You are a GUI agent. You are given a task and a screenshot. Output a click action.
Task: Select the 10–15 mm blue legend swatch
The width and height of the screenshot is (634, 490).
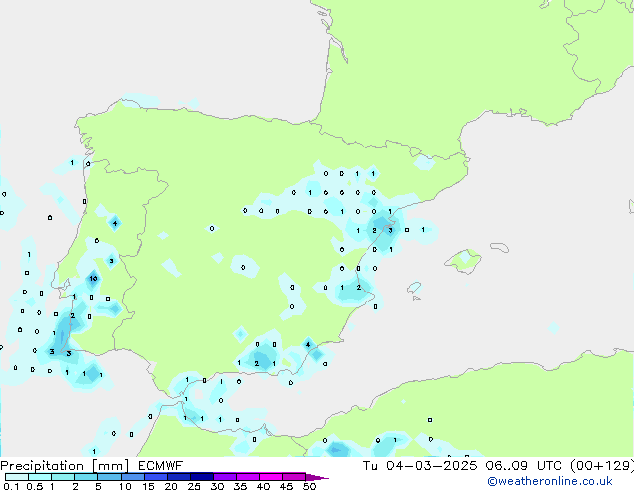pos(132,477)
